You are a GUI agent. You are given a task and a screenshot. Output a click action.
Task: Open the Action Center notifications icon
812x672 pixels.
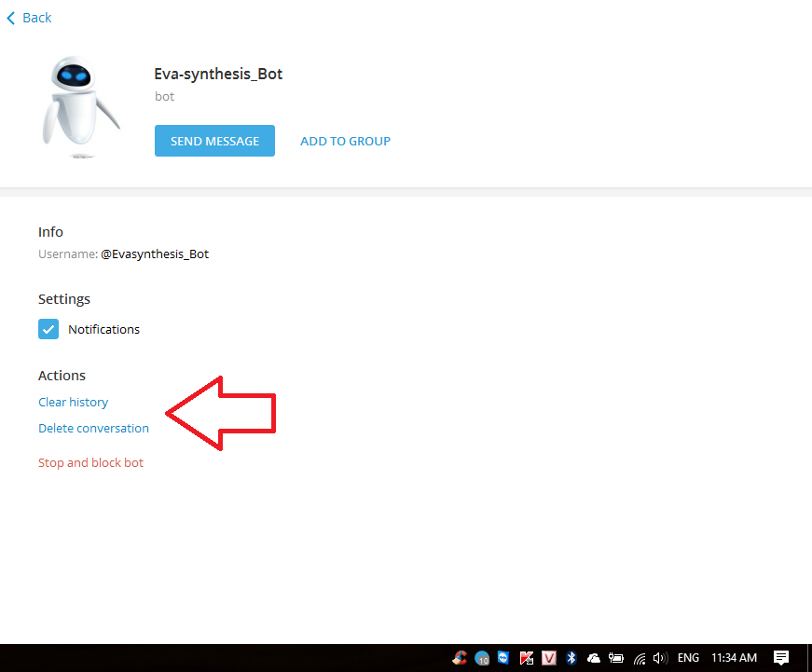tap(781, 658)
